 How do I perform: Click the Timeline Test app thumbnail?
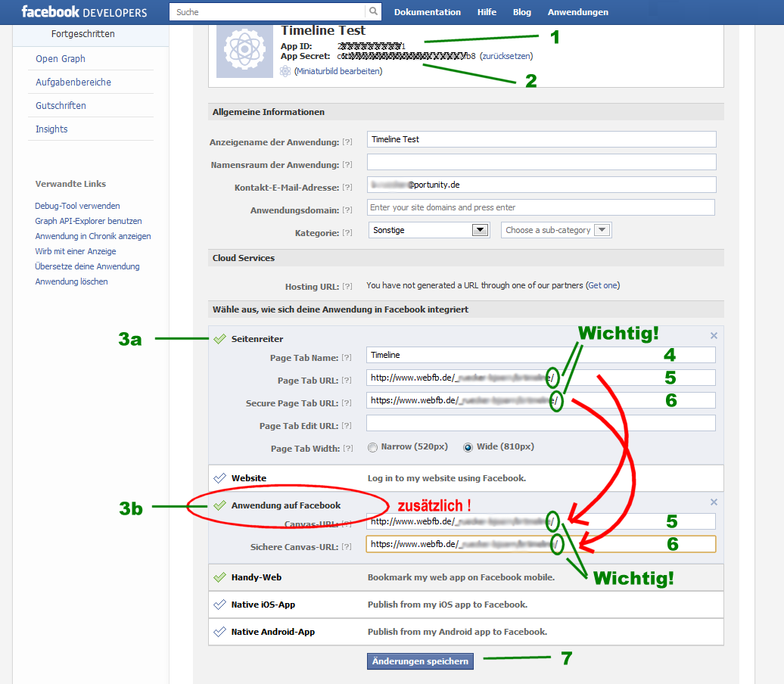(x=244, y=50)
